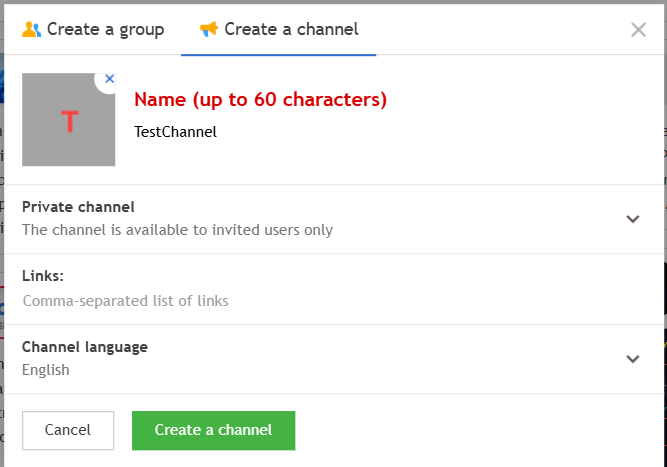Image resolution: width=667 pixels, height=467 pixels.
Task: Click the megaphone icon on the channel tab
Action: click(208, 29)
